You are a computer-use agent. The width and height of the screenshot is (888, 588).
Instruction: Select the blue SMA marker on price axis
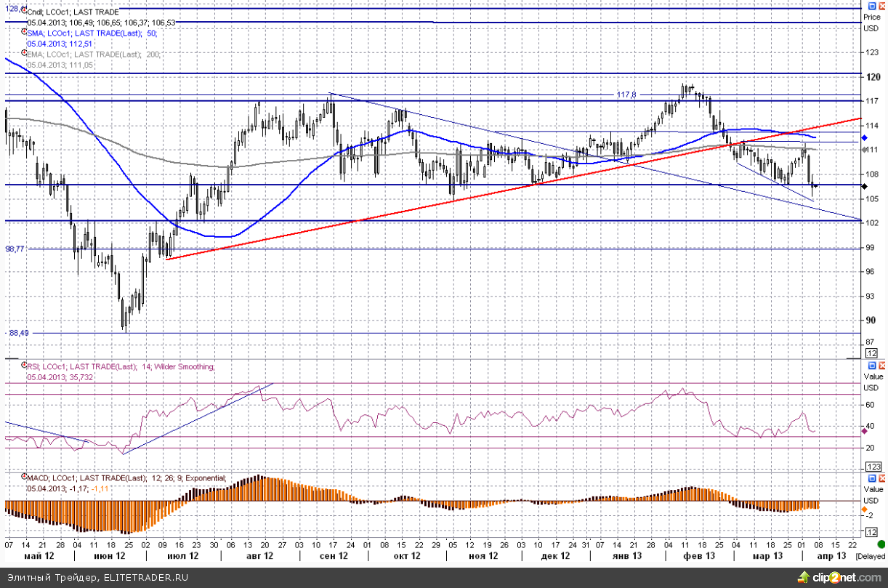click(x=864, y=137)
